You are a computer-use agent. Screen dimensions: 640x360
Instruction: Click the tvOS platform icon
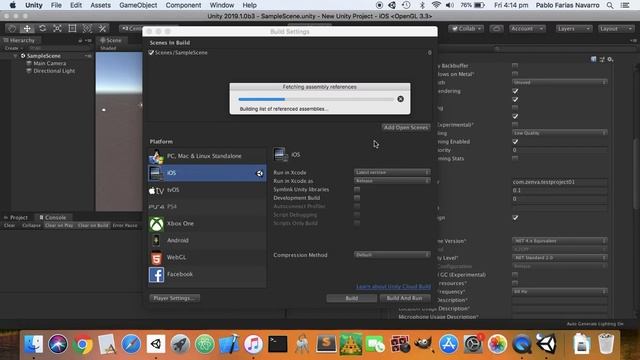156,190
